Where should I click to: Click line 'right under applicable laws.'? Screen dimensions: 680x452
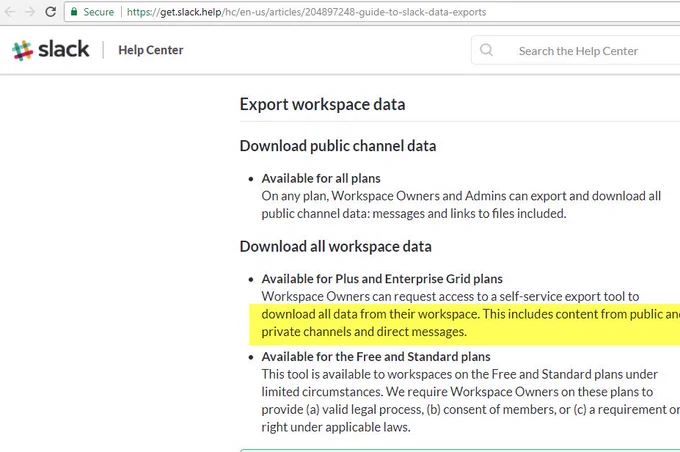[336, 427]
